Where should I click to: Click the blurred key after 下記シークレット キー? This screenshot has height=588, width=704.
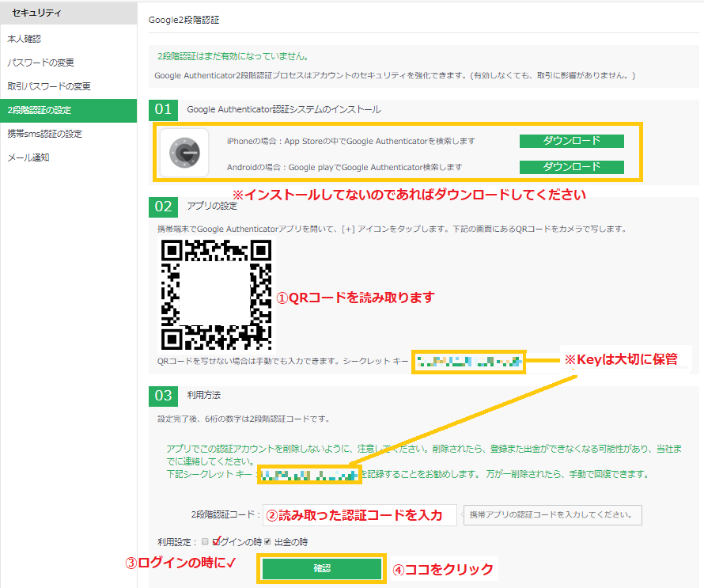(x=309, y=474)
